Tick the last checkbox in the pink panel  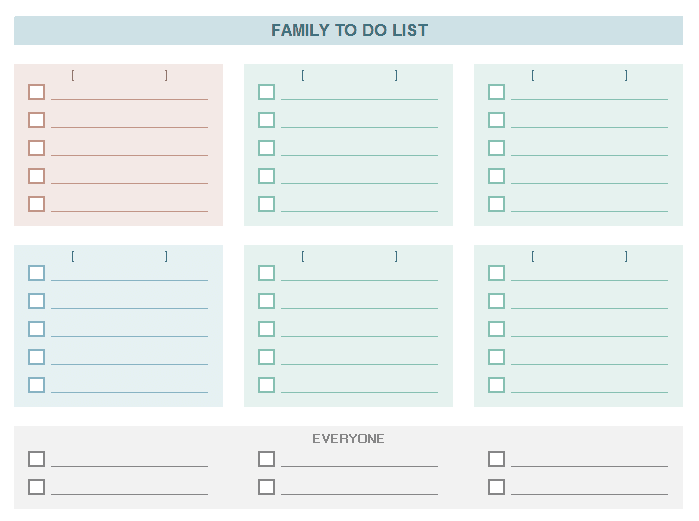pyautogui.click(x=37, y=204)
